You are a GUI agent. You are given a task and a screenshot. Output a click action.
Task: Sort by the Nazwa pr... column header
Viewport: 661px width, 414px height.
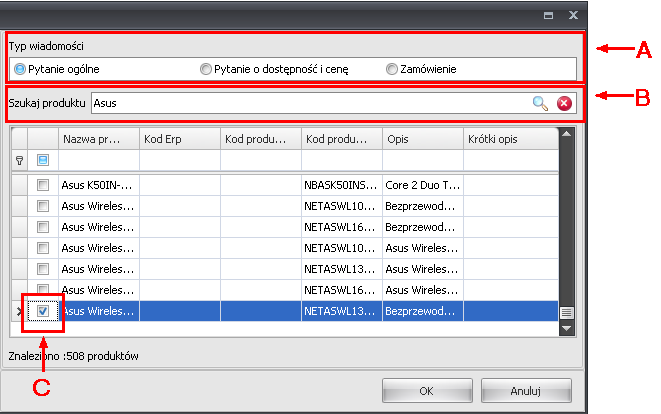[x=99, y=139]
